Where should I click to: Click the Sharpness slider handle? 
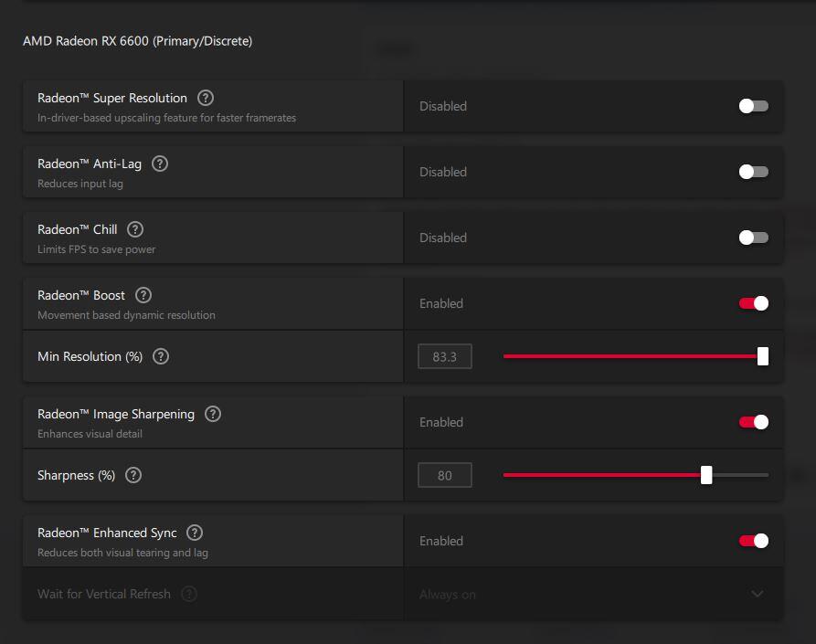pos(706,475)
